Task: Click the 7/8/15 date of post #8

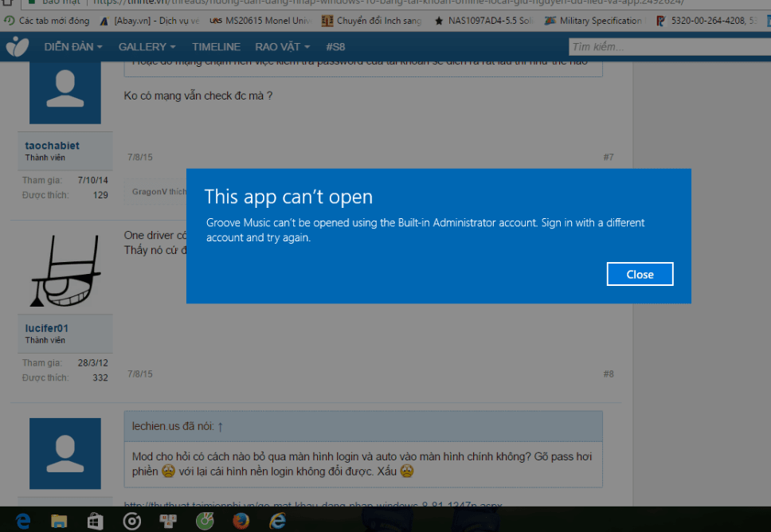Action: (x=140, y=374)
